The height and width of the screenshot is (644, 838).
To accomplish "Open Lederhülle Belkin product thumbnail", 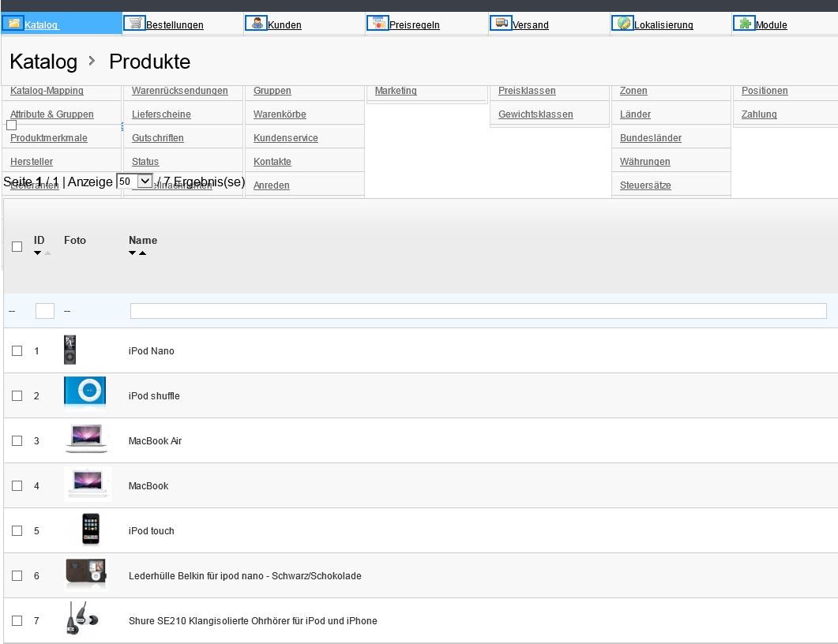I will click(x=86, y=574).
